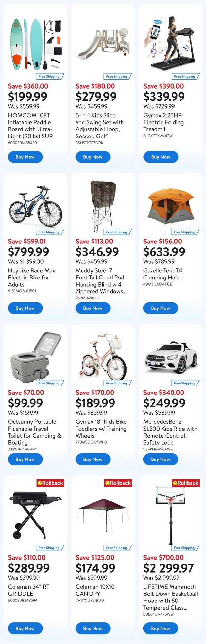Open the Heybike Race Max title link
The width and height of the screenshot is (206, 644).
[x=32, y=278]
